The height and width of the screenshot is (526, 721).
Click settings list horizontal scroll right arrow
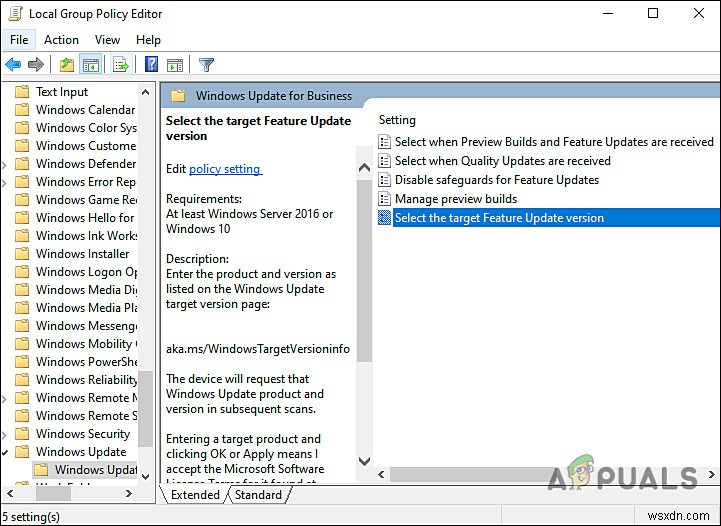click(x=712, y=474)
